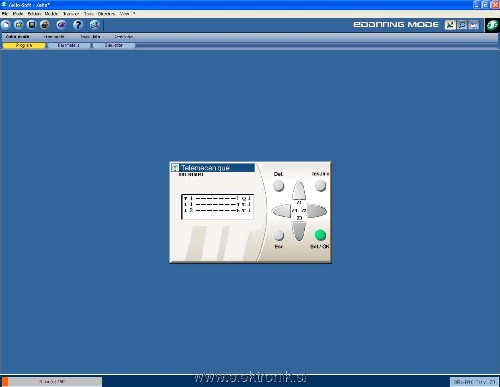Click the green Sel./OK button on the module
The image size is (500, 387).
[320, 235]
